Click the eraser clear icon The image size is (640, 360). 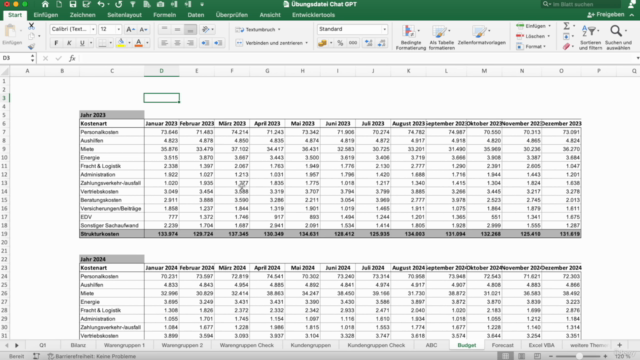567,47
